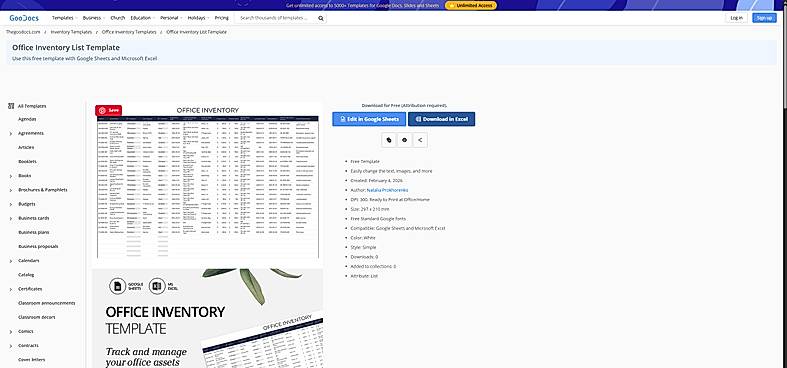Expand the Agreements category arrow in the sidebar
Viewport: 787px width, 368px height.
click(x=11, y=134)
